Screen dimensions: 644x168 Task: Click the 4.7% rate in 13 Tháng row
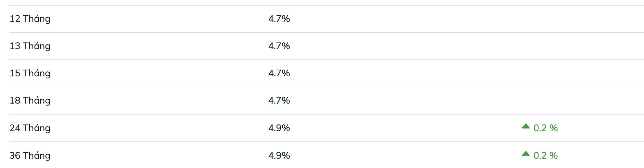coord(279,46)
